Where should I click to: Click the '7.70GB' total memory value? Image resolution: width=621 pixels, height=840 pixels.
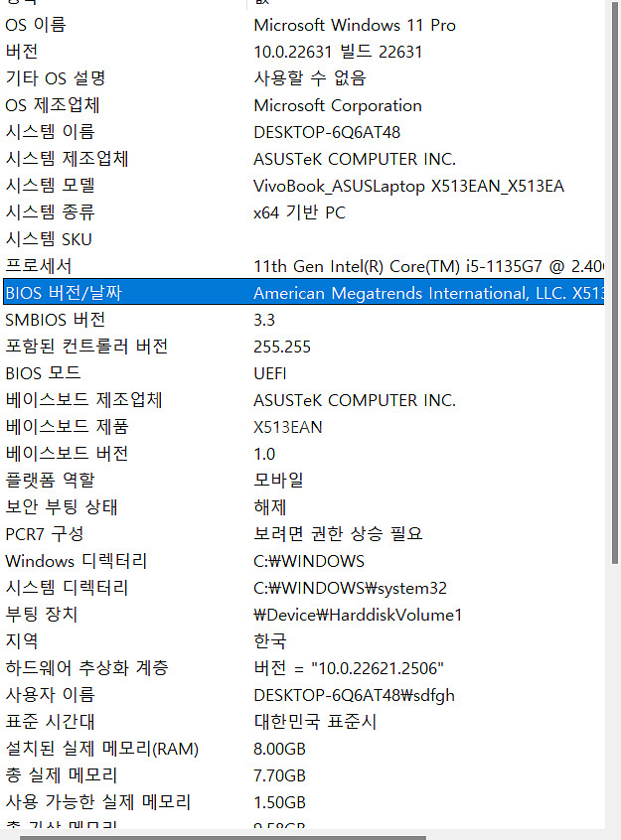279,775
